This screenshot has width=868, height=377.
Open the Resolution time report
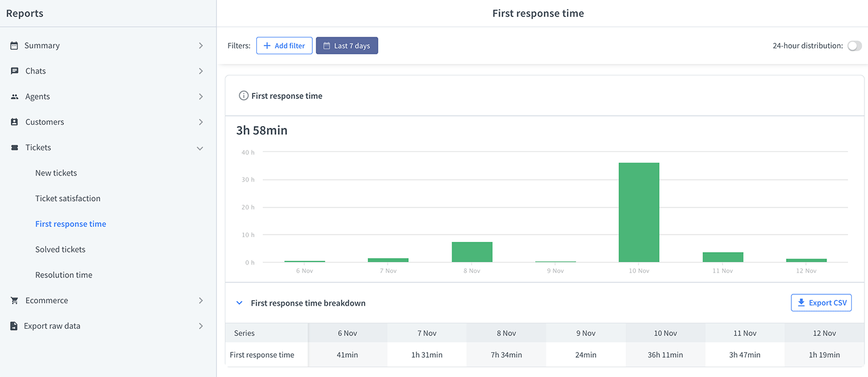[64, 274]
